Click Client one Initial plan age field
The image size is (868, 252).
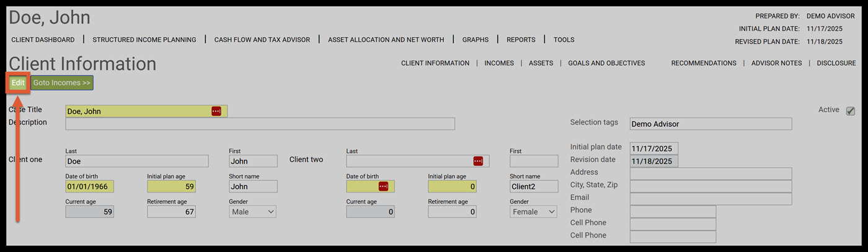coord(171,186)
